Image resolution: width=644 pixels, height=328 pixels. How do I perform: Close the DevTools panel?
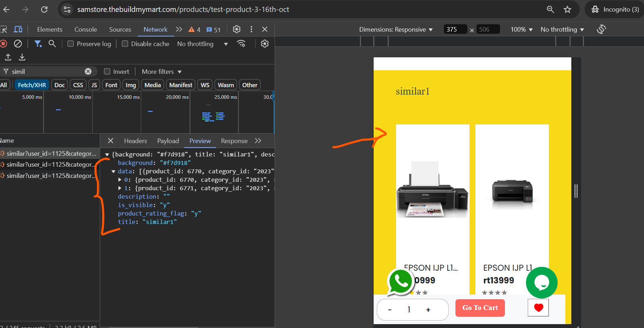pos(265,29)
